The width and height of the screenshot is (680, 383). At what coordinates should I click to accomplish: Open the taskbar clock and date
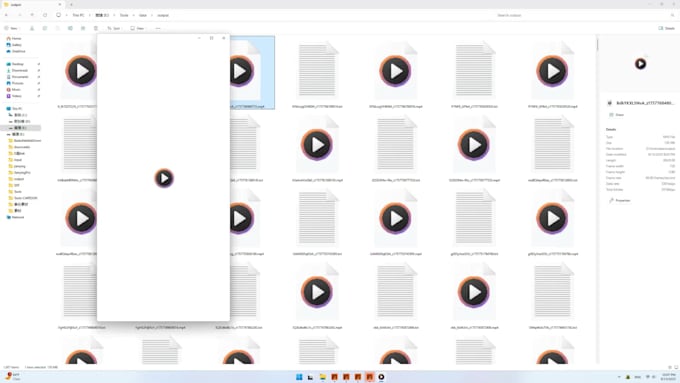coord(669,376)
